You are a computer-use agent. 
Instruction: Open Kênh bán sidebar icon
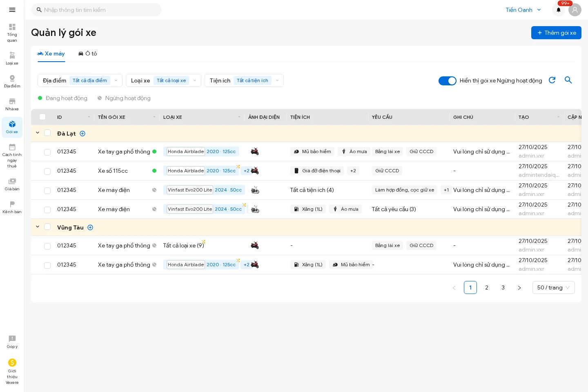click(12, 207)
